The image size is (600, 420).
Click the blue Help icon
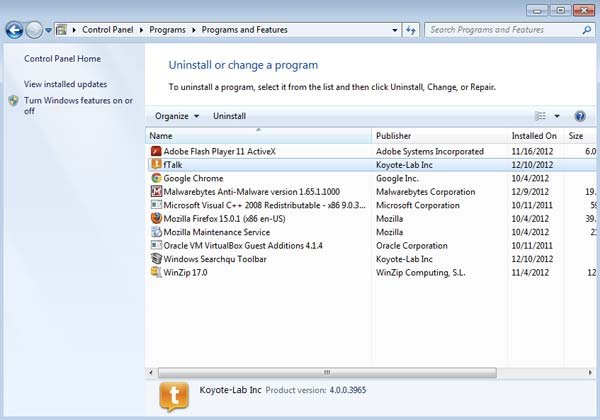pyautogui.click(x=580, y=116)
